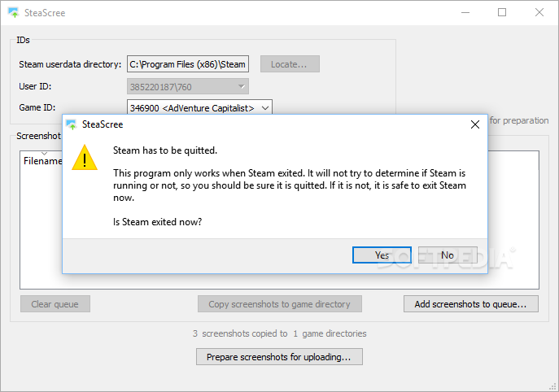Click Prepare screenshots for uploading...
This screenshot has height=392, width=559.
point(280,357)
